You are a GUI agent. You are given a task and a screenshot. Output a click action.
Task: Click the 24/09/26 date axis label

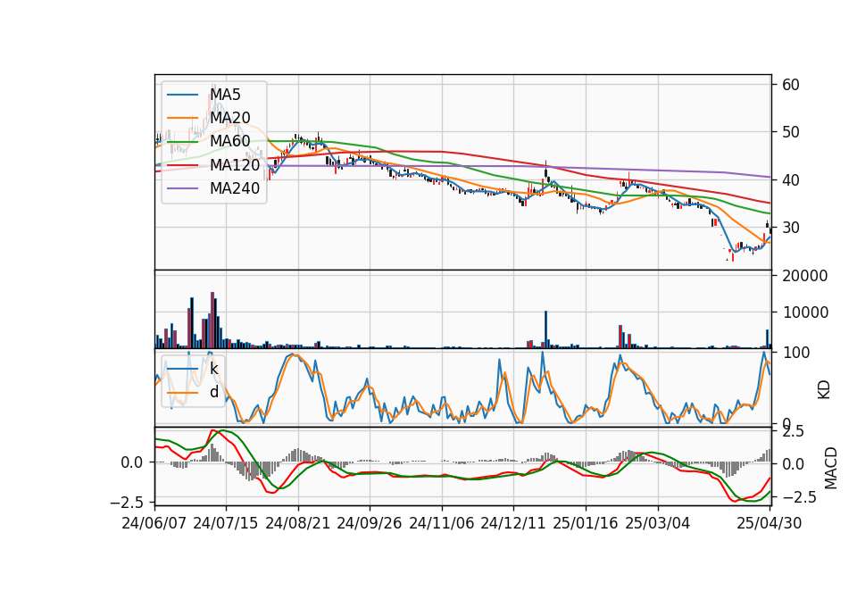click(x=369, y=523)
